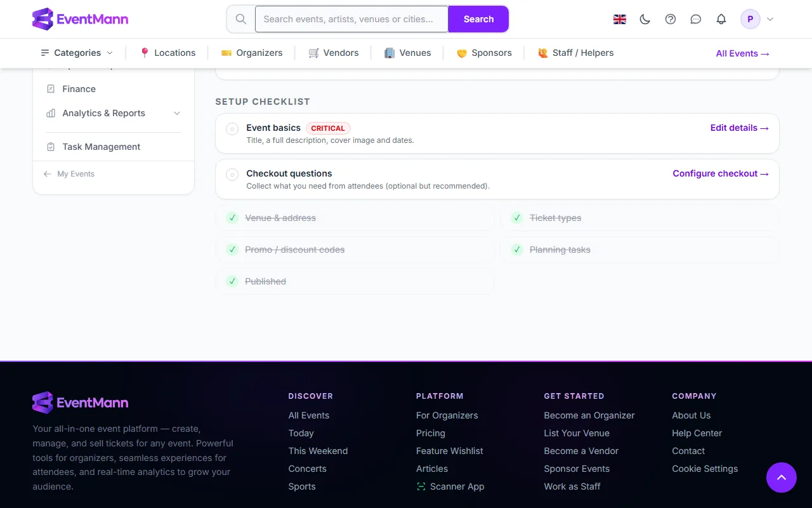Screen dimensions: 812x508
Task: Open the Feature Wishlist footer link
Action: pyautogui.click(x=450, y=451)
